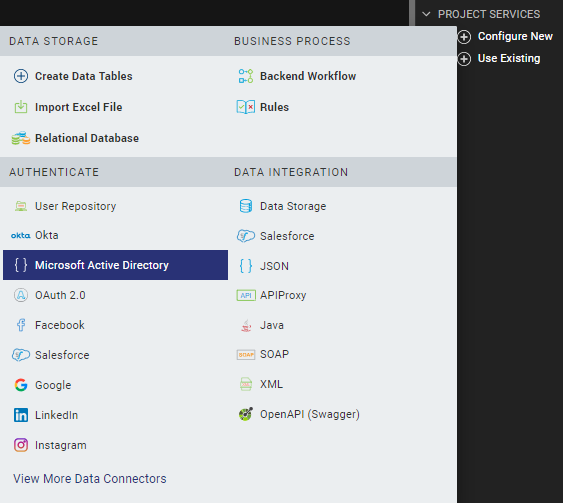Click the Create Data Tables plus icon
This screenshot has width=563, height=503.
21,76
